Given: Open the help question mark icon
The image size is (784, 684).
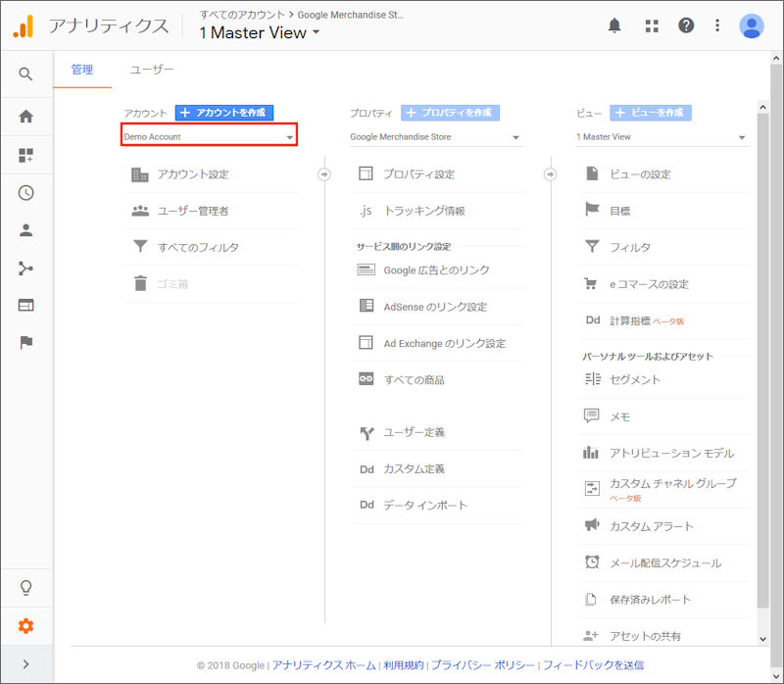Looking at the screenshot, I should (686, 25).
